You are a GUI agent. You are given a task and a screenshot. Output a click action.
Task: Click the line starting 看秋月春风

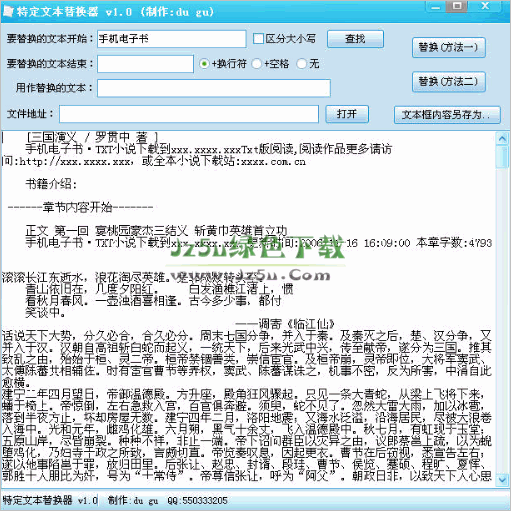coord(153,301)
